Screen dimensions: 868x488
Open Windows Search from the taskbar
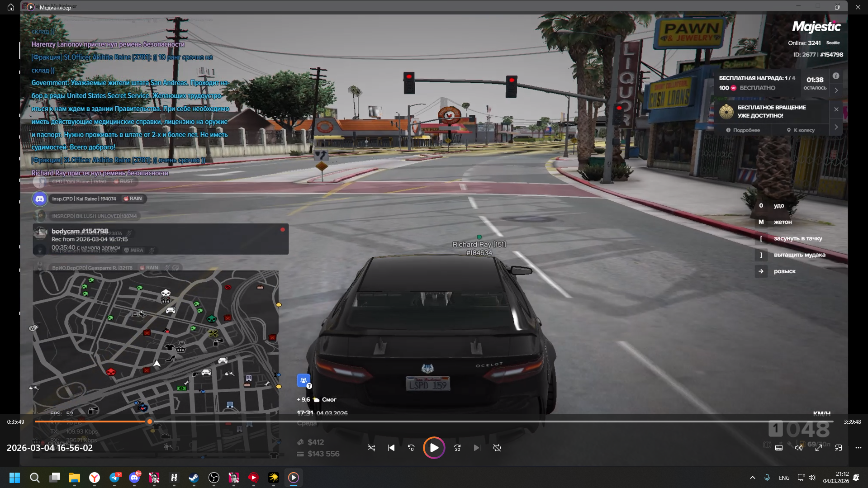[x=35, y=478]
